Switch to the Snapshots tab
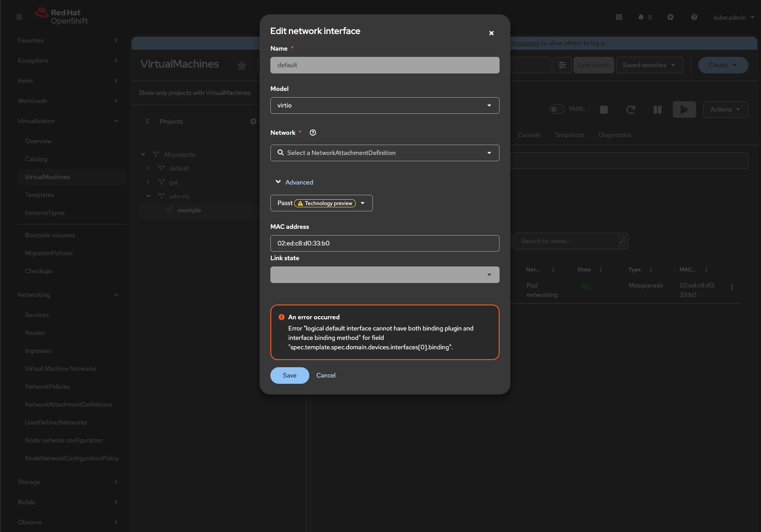 [569, 135]
